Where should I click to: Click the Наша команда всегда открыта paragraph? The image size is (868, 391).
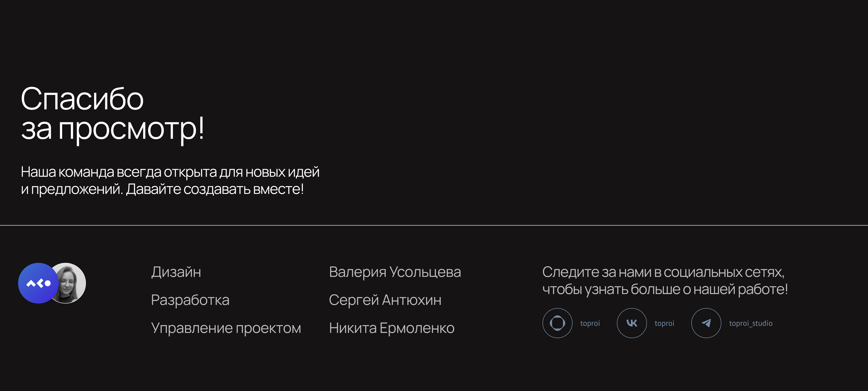[170, 172]
